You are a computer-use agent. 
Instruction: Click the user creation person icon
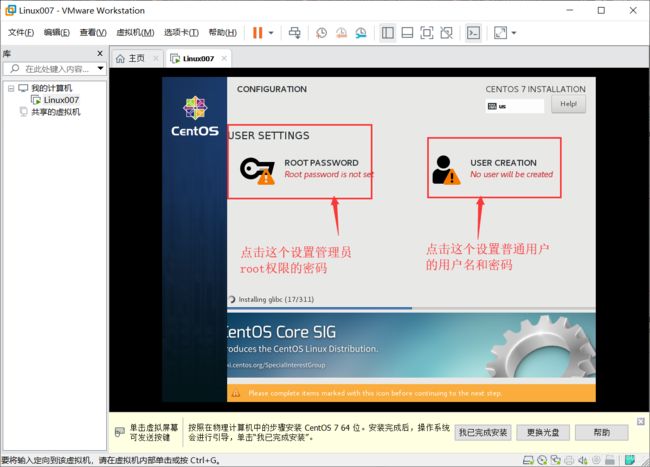[446, 170]
